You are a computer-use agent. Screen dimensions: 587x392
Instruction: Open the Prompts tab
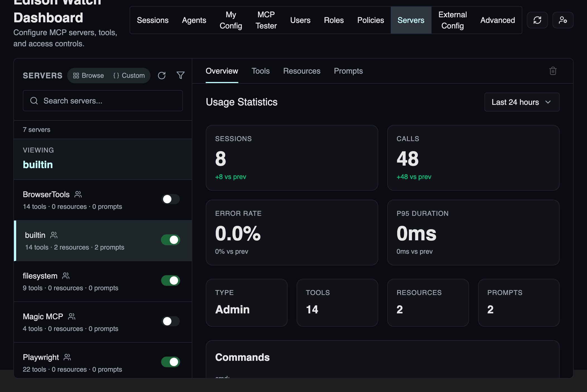[x=348, y=71]
